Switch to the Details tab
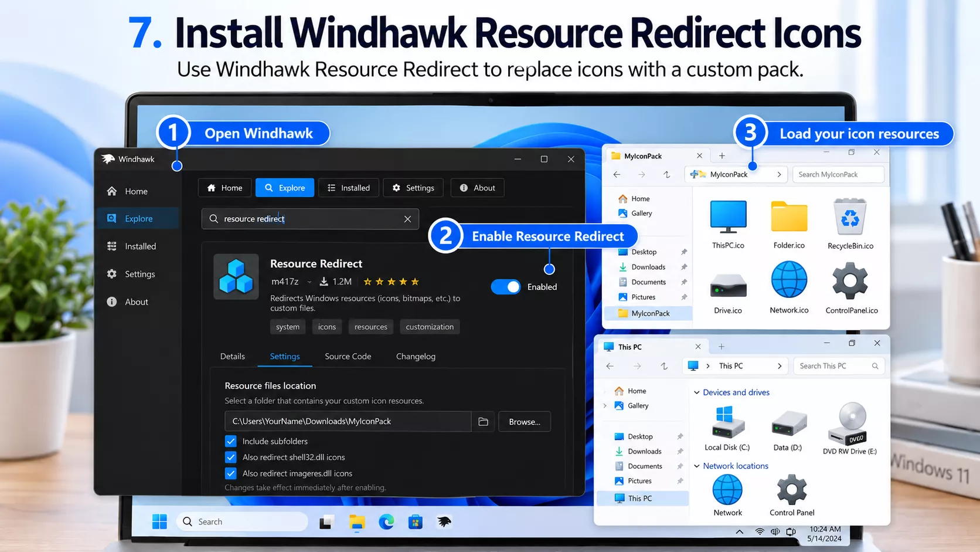This screenshot has width=980, height=552. click(233, 357)
